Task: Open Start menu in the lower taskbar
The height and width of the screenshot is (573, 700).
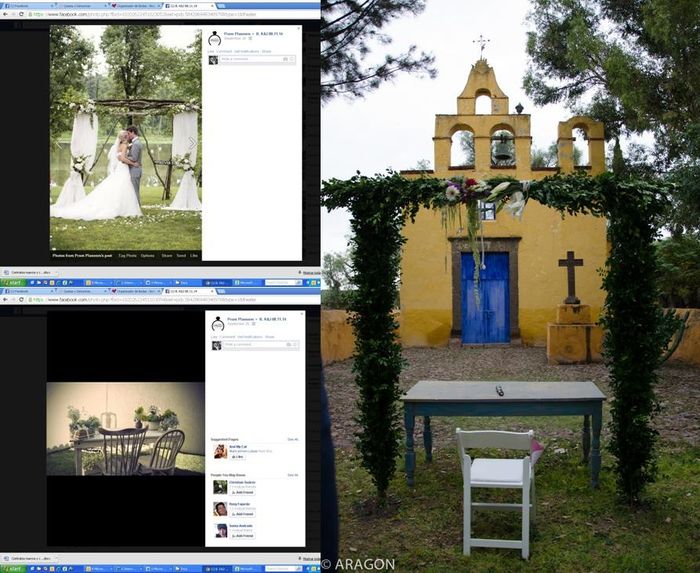Action: point(13,569)
